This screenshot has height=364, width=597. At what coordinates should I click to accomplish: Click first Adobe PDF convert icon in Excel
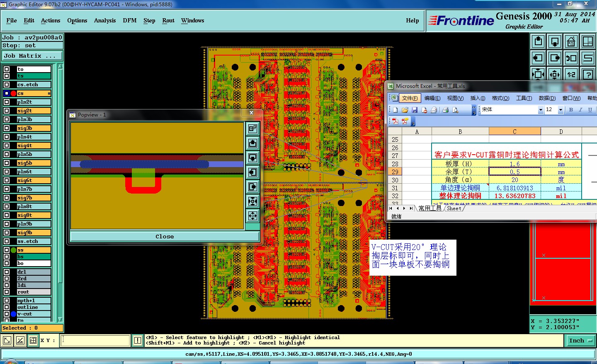point(396,121)
